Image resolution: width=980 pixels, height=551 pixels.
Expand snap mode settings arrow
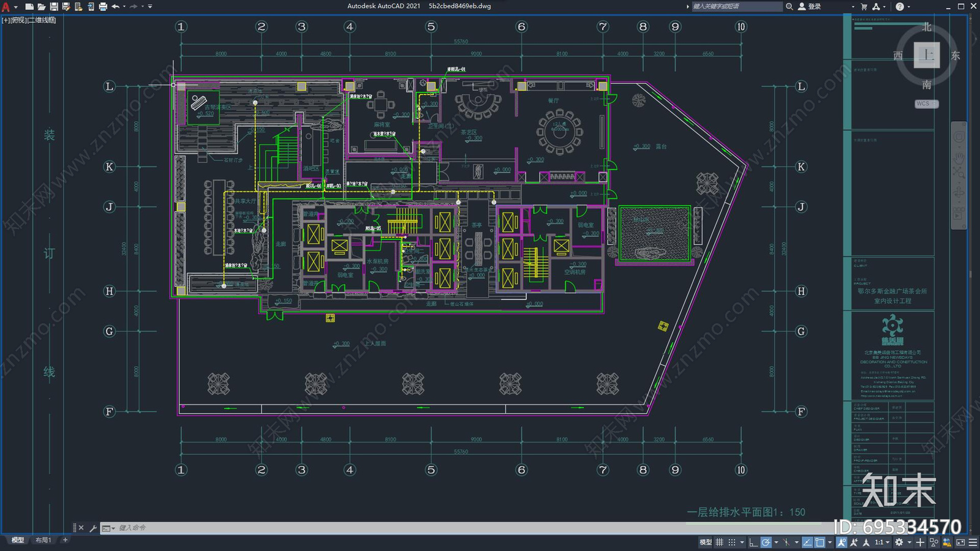[x=742, y=542]
